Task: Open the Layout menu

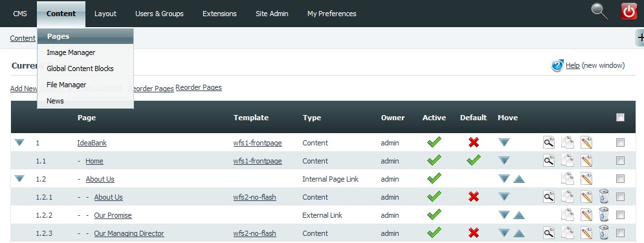Action: pos(105,14)
